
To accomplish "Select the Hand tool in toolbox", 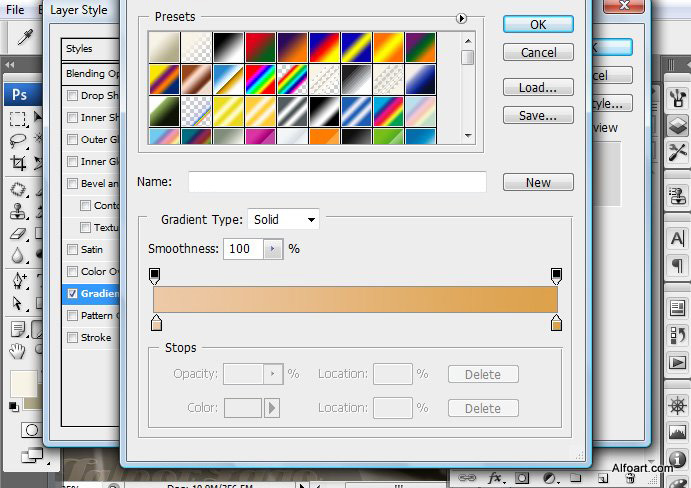I will click(x=17, y=351).
